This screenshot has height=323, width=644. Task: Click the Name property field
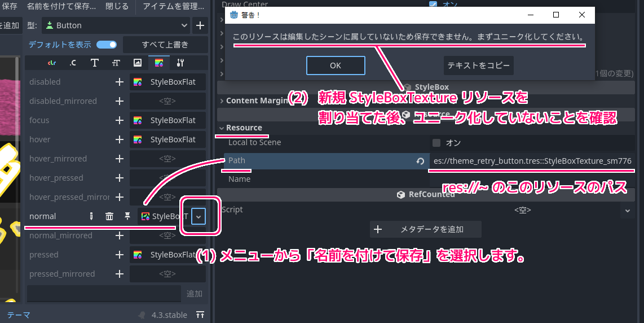coord(532,179)
